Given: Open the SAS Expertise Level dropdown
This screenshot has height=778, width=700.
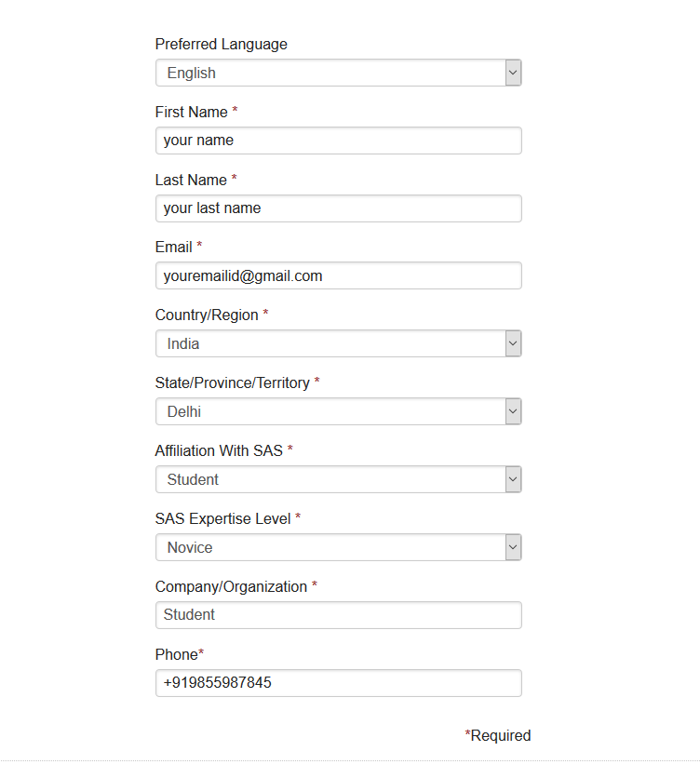Looking at the screenshot, I should pos(338,547).
